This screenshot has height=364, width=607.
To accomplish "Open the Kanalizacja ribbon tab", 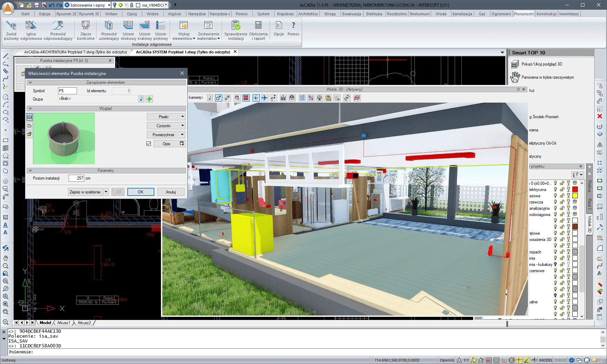I will pos(462,14).
